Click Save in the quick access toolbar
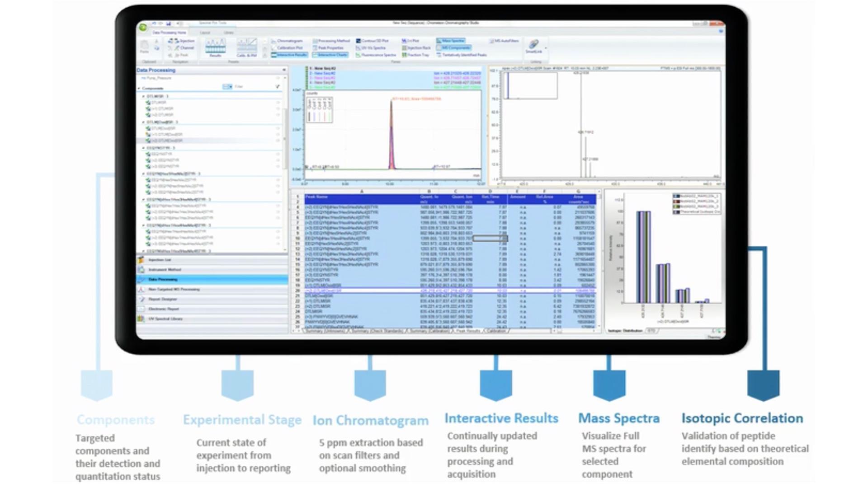This screenshot has width=868, height=488. [168, 23]
